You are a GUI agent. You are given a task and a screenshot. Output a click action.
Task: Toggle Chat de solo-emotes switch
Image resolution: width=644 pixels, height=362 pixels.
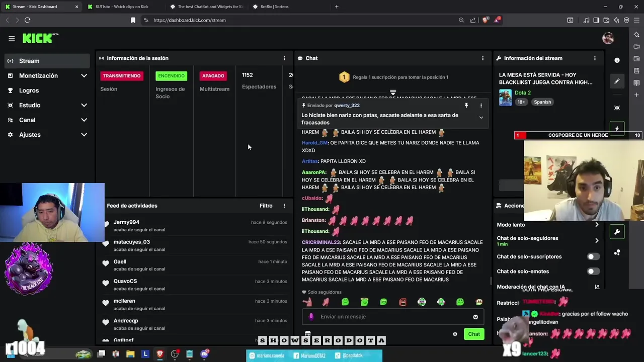click(x=593, y=271)
